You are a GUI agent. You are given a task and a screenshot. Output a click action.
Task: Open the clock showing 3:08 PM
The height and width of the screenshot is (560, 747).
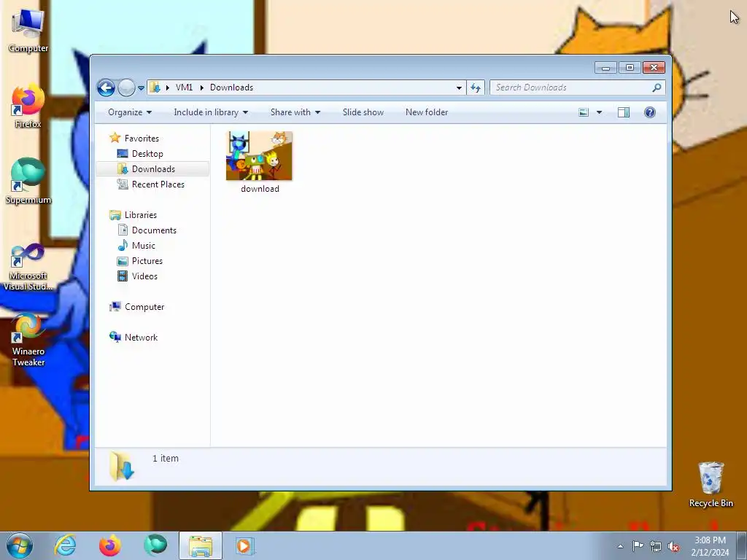click(x=710, y=546)
